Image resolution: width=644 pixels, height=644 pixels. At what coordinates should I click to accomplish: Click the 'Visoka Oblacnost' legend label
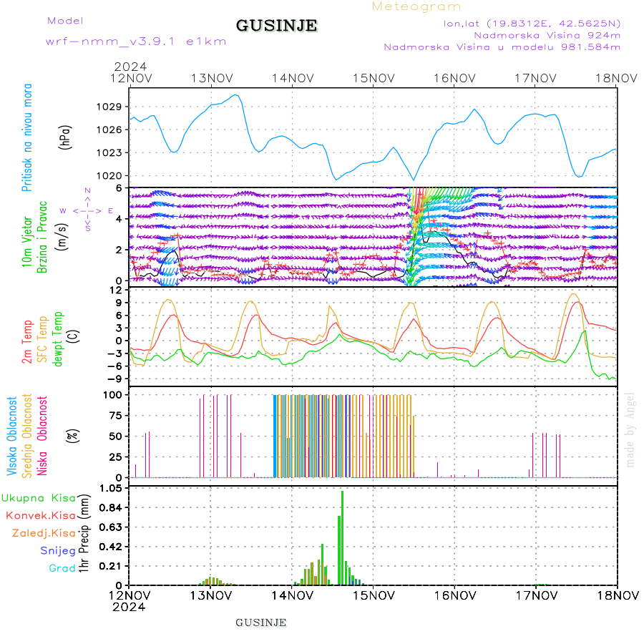tap(11, 436)
